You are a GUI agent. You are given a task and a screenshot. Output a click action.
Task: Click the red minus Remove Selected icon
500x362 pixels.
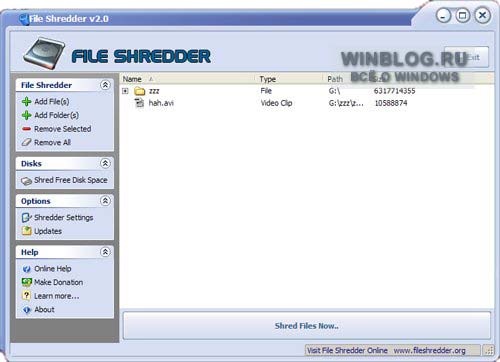pos(26,129)
